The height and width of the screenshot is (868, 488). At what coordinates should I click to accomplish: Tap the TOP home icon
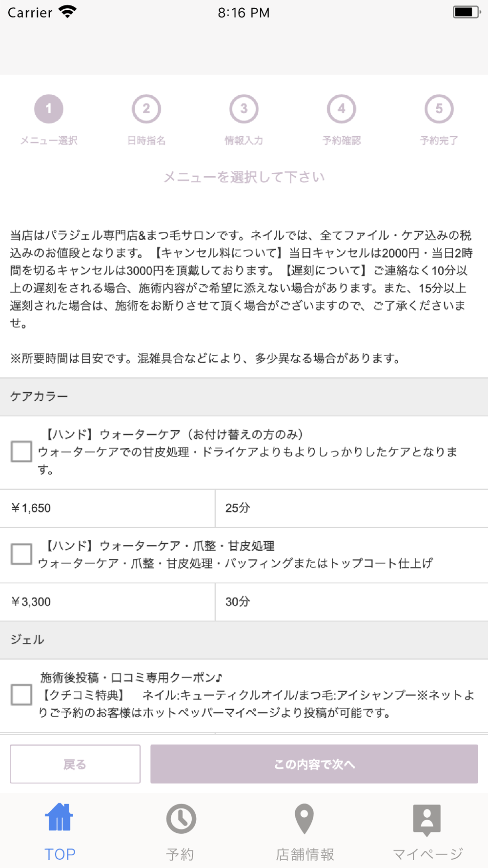coord(60,817)
